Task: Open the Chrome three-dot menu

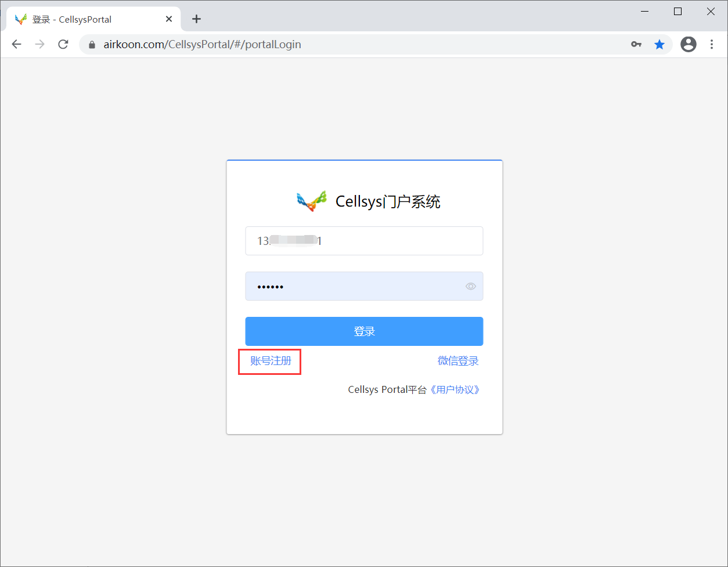Action: [712, 45]
